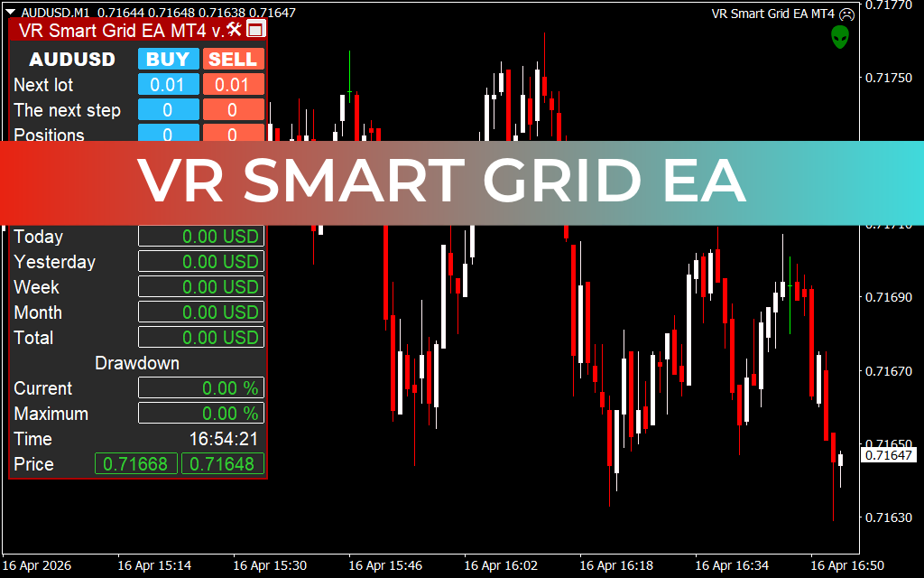This screenshot has width=924, height=578.
Task: Toggle the SELL next step value
Action: (233, 109)
